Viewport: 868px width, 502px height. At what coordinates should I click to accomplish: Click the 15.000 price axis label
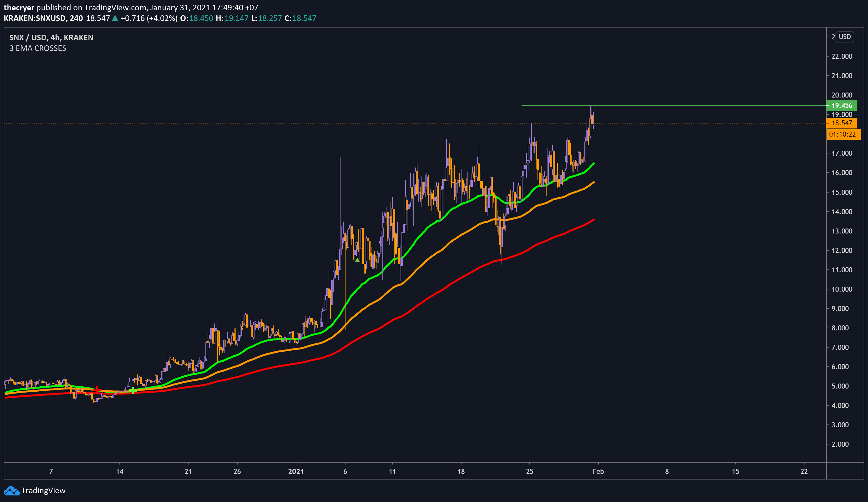pos(842,192)
